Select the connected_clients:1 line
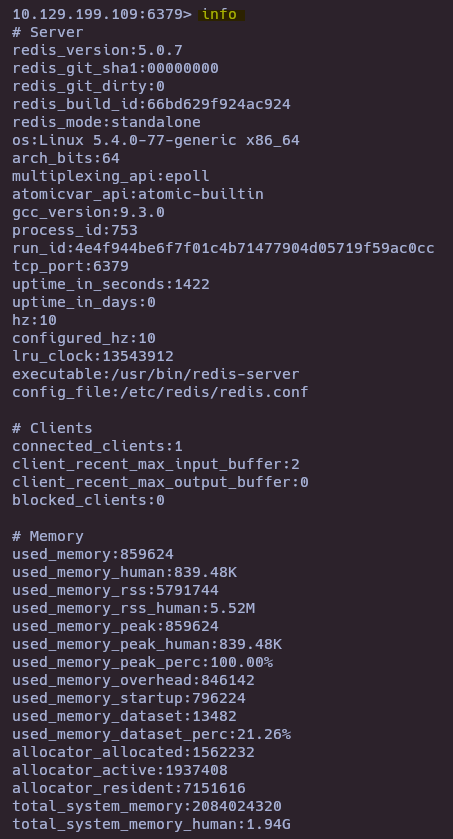Image resolution: width=453 pixels, height=839 pixels. point(97,446)
